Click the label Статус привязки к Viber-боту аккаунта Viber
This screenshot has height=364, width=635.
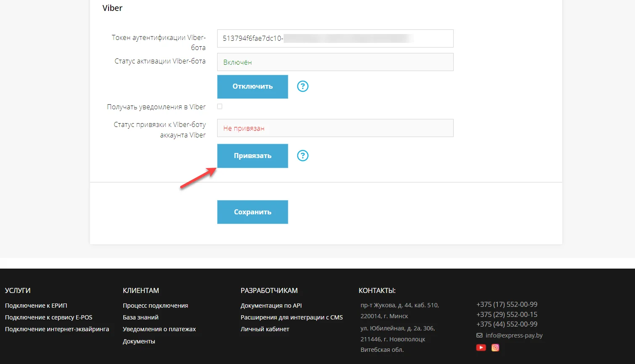[159, 130]
